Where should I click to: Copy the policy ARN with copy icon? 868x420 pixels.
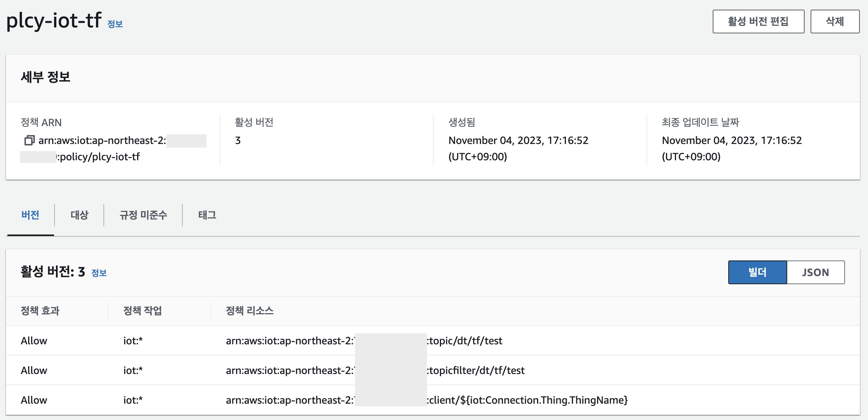[29, 141]
